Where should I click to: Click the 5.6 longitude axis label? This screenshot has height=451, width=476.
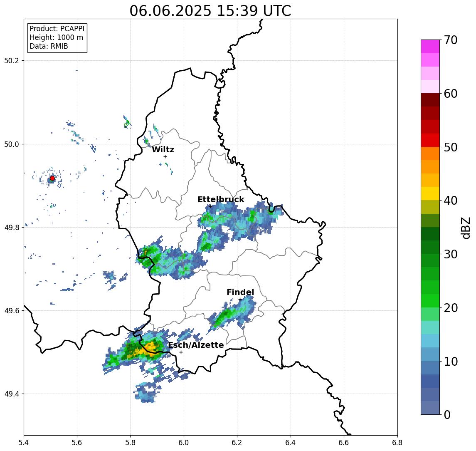[x=77, y=443]
